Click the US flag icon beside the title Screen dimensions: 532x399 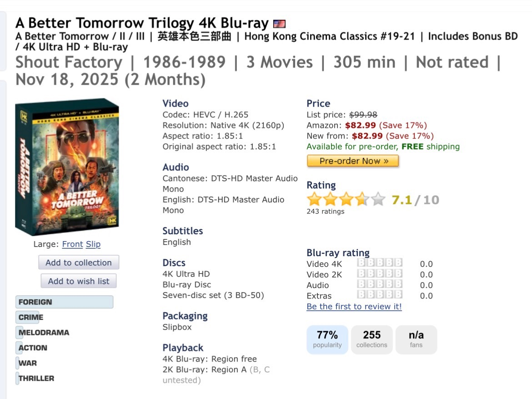[279, 24]
